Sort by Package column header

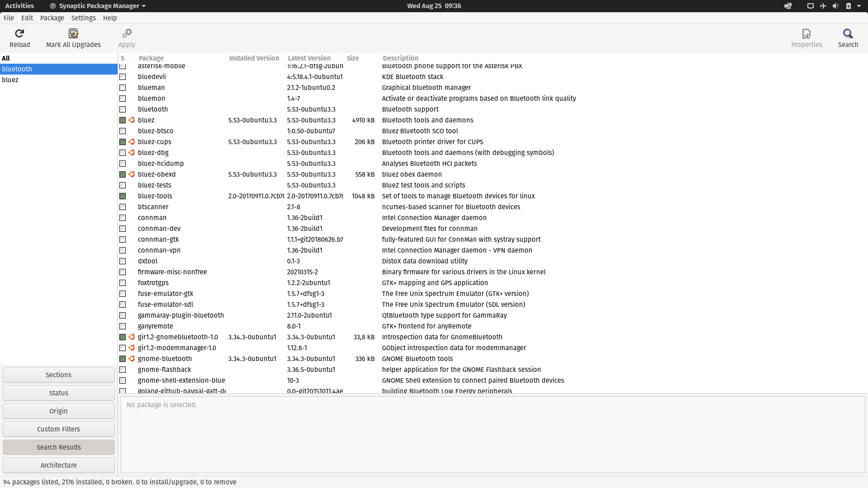point(181,58)
